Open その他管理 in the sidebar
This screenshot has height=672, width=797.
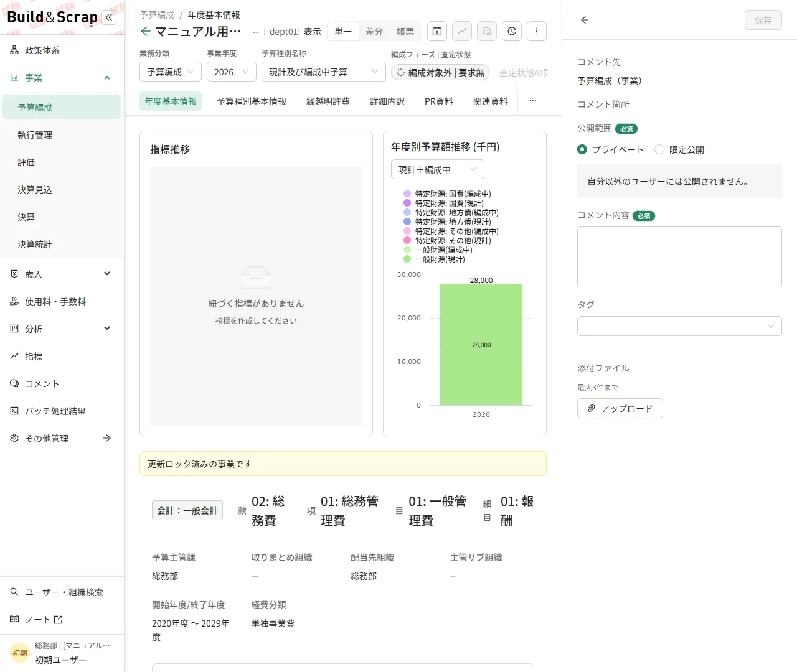(62, 439)
